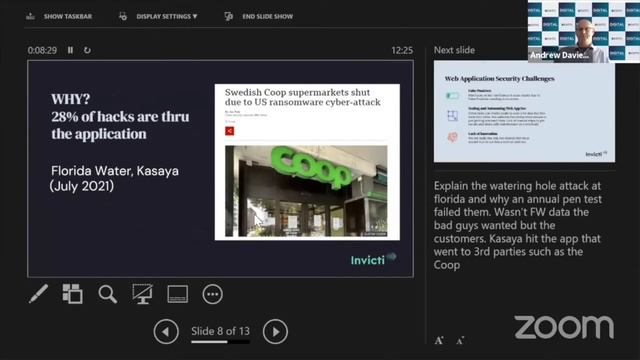640x360 pixels.
Task: Click the slide progress bar under Slide 8 of 13
Action: tap(220, 342)
